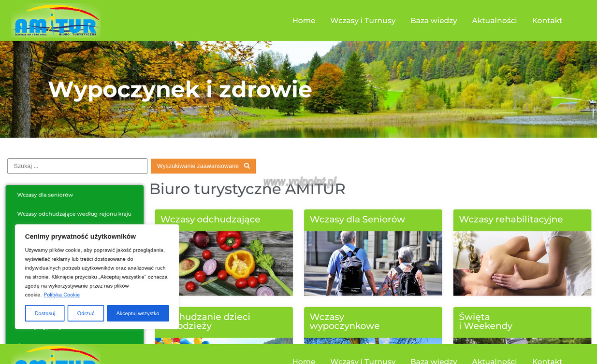
Task: Go to Baza wiedzy in the top navigation
Action: coord(434,21)
